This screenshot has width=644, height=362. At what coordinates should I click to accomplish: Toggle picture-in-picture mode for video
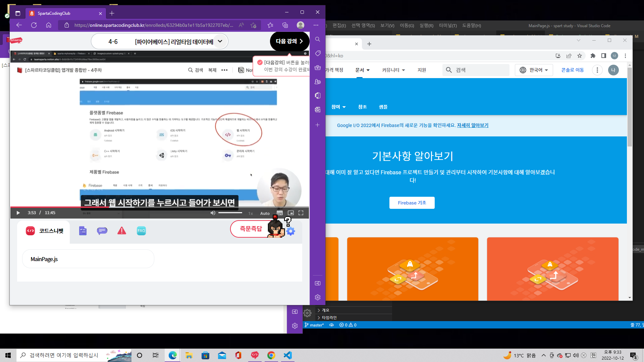[291, 213]
